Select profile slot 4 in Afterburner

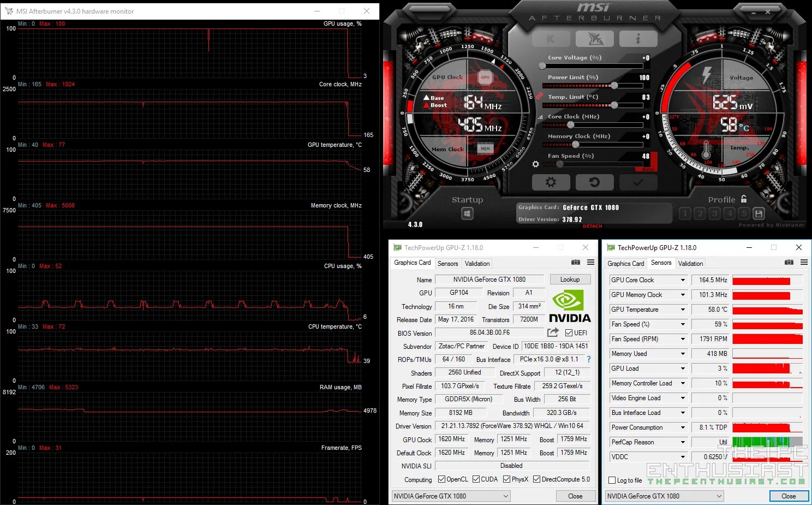(730, 213)
